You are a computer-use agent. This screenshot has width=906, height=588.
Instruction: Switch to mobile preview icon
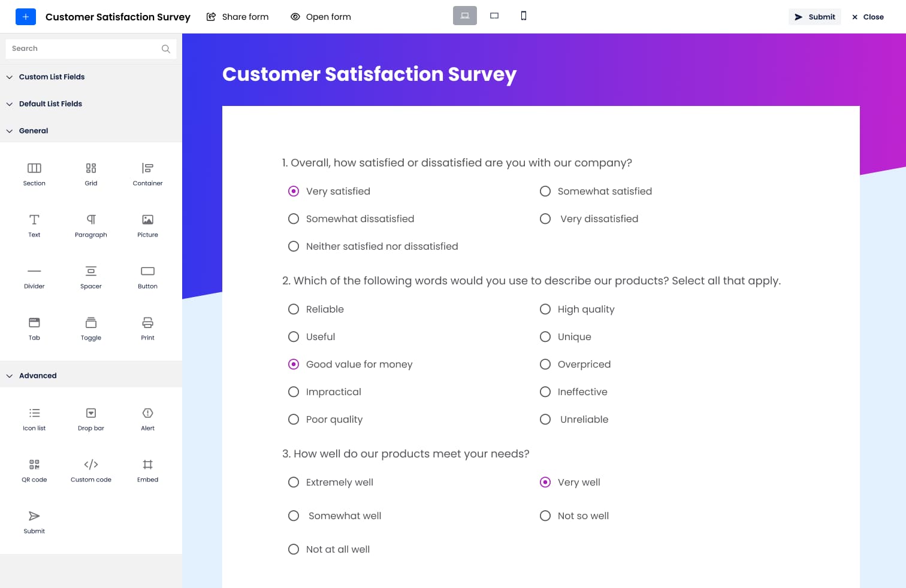[524, 16]
